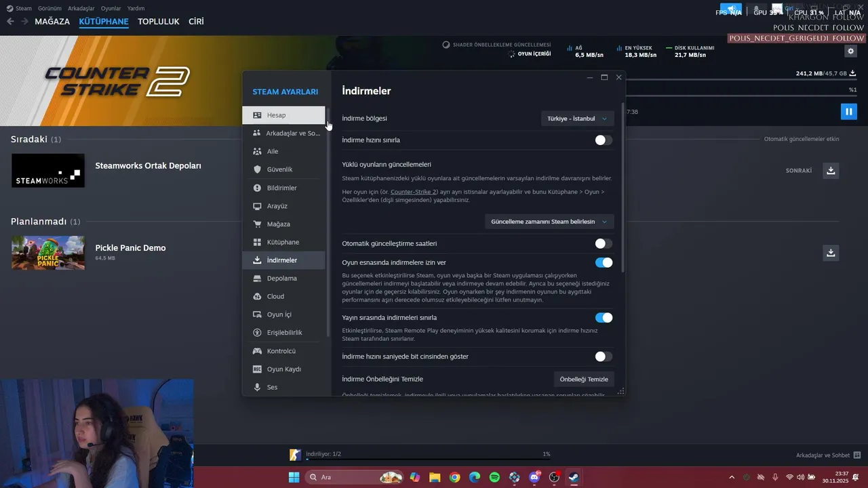Download Steamworks Ortak Depoları now
The height and width of the screenshot is (488, 868).
pos(831,170)
